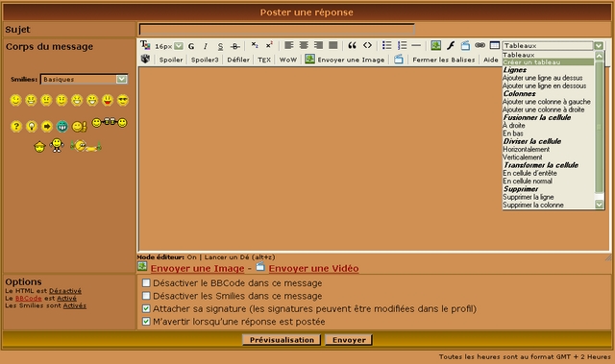The height and width of the screenshot is (364, 615).
Task: Click the Prévisualisation button
Action: [282, 340]
